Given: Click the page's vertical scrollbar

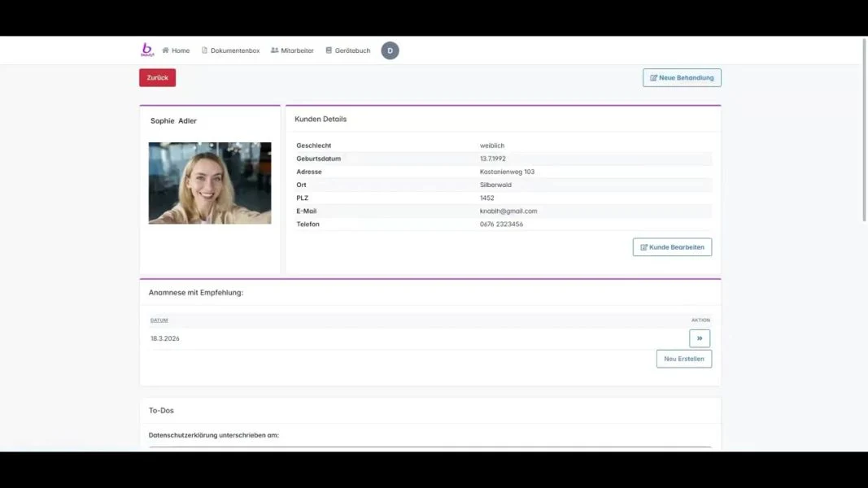Looking at the screenshot, I should 863,163.
